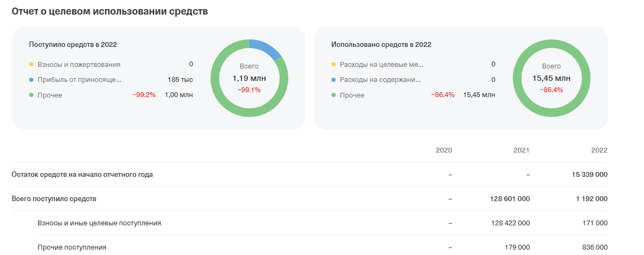Select the 2020 column header

click(x=444, y=150)
